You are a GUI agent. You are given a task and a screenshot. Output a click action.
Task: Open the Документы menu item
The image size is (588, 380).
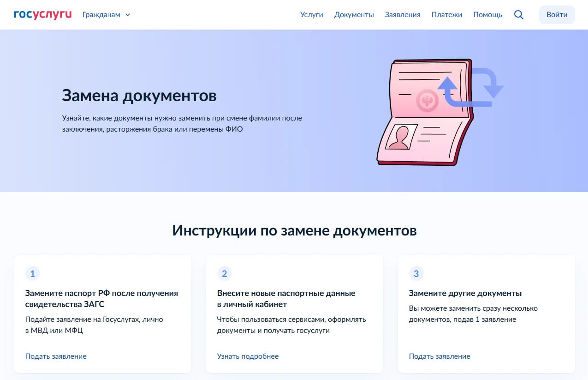354,14
